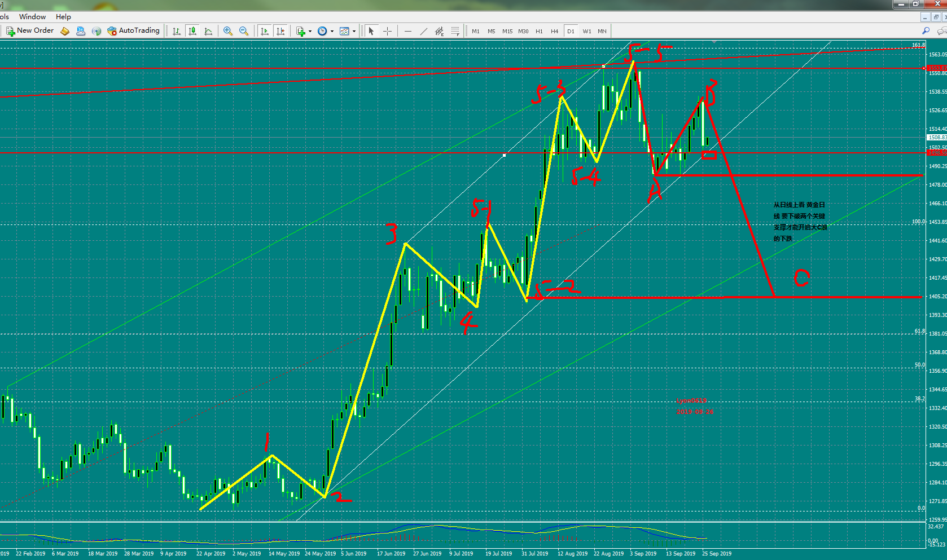Click the 22 Feb 2019 date label
This screenshot has height=560, width=947.
point(30,554)
